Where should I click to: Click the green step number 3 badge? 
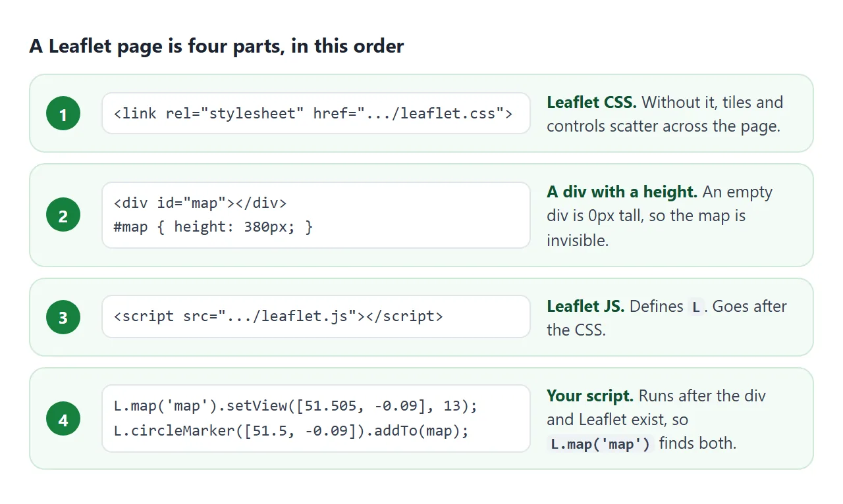[63, 317]
